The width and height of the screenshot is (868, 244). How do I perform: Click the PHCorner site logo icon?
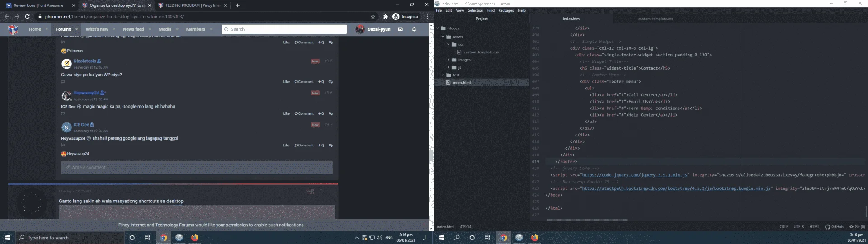[x=14, y=29]
